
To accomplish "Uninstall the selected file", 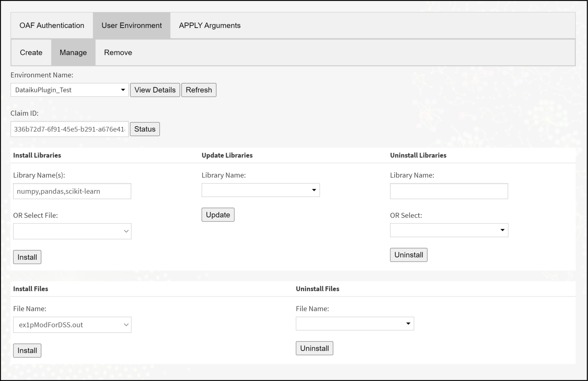I will pyautogui.click(x=314, y=348).
